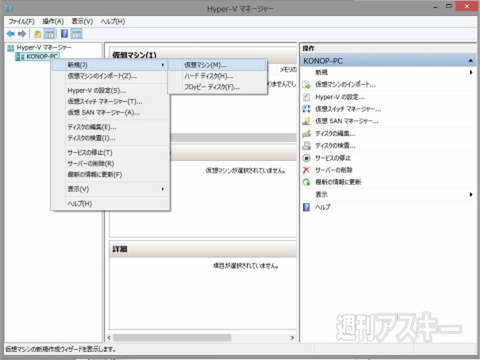
Task: Toggle the console tree pane toolbar icon
Action: tap(49, 34)
